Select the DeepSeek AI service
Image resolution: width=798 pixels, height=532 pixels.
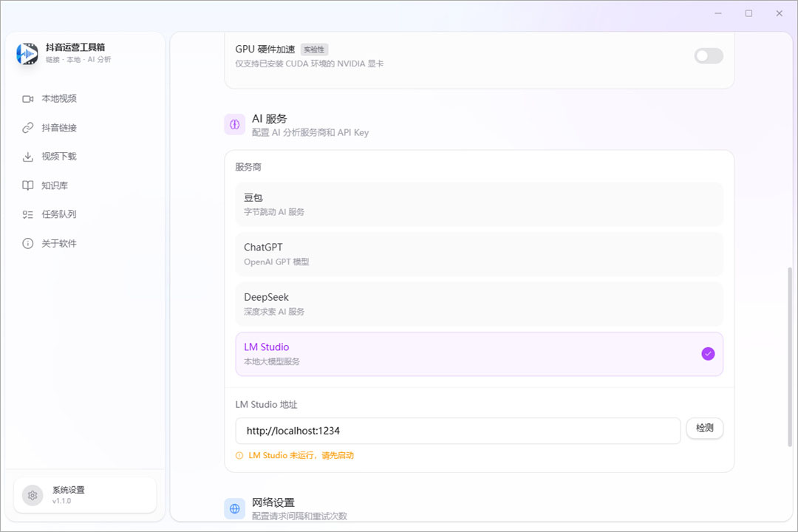[479, 303]
